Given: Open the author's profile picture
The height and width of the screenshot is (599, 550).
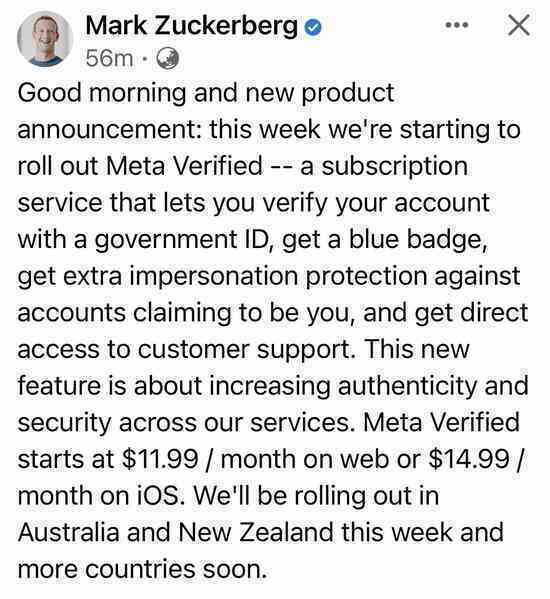Looking at the screenshot, I should pyautogui.click(x=45, y=39).
